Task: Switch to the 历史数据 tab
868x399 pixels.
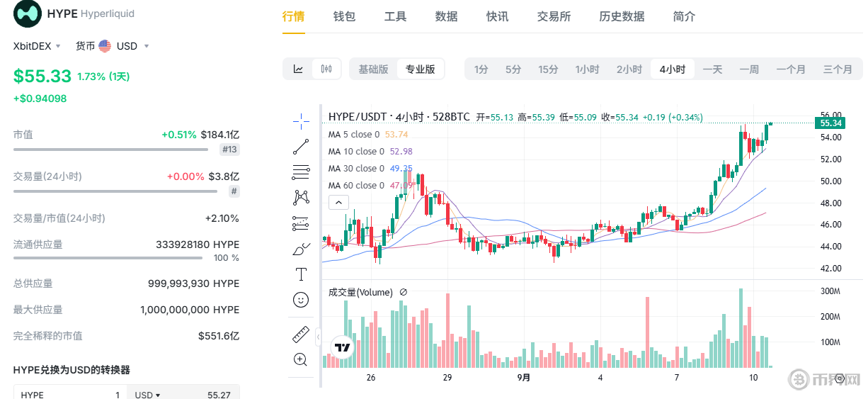Action: click(x=622, y=16)
